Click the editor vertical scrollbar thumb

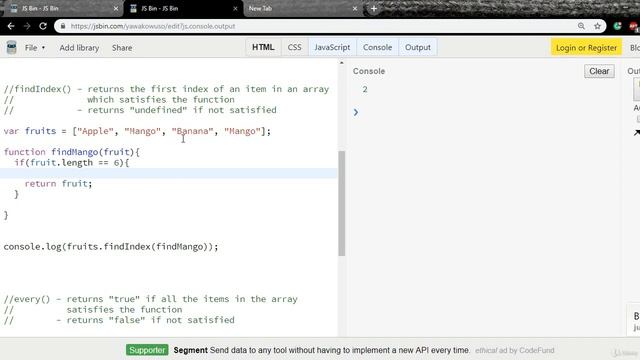pyautogui.click(x=342, y=203)
